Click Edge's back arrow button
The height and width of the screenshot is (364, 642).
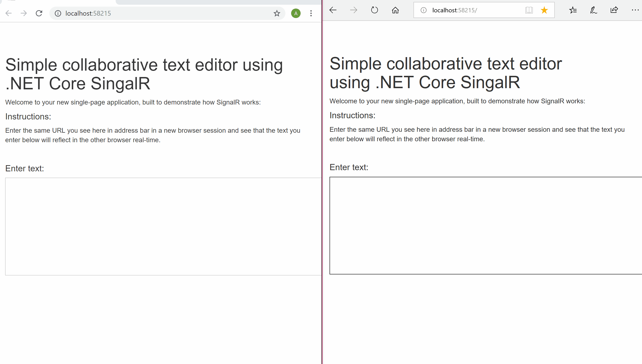pos(333,10)
